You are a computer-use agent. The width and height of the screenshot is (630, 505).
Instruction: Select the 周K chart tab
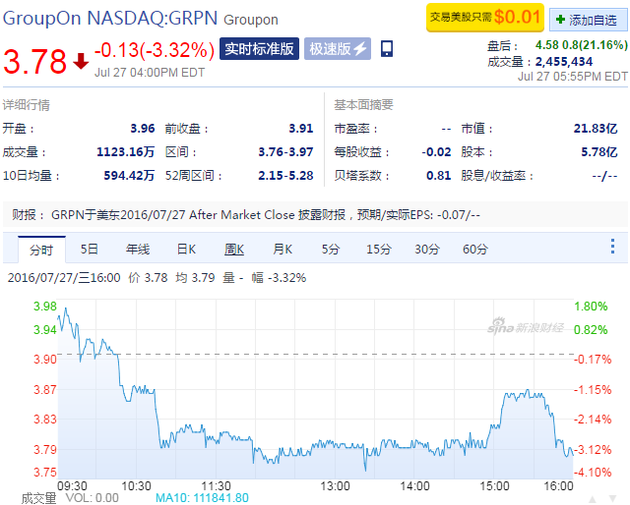234,249
